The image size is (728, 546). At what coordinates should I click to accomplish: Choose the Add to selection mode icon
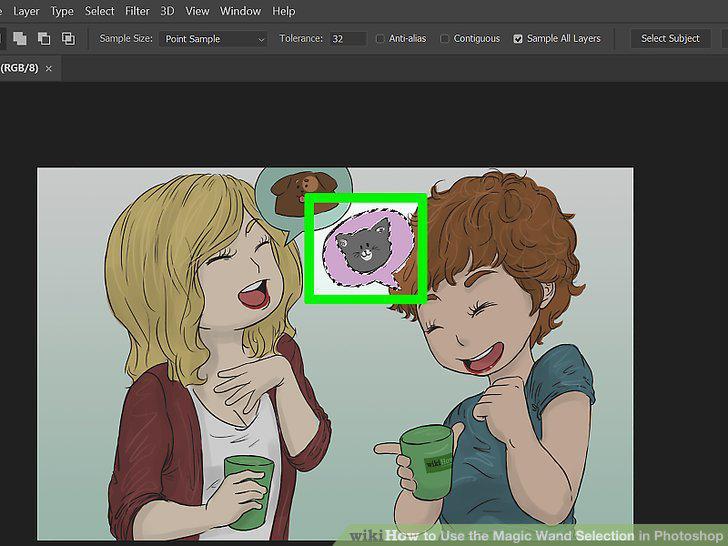(20, 39)
